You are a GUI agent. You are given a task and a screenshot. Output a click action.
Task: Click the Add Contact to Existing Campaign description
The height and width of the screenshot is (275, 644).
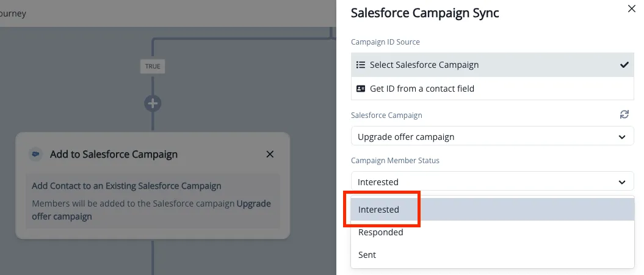tap(126, 186)
